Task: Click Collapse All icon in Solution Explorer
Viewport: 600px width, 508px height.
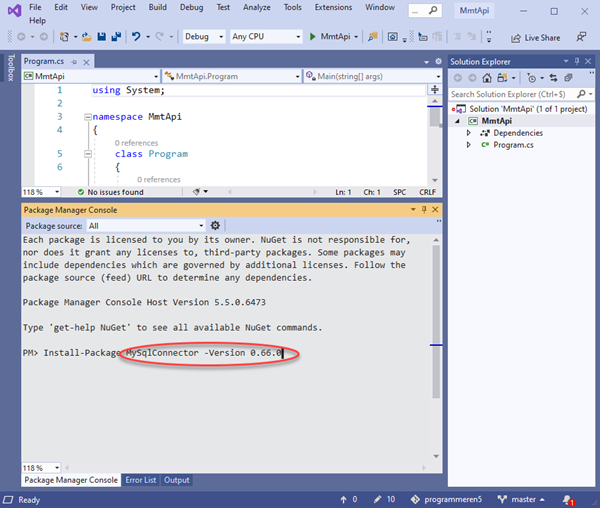Action: 569,78
